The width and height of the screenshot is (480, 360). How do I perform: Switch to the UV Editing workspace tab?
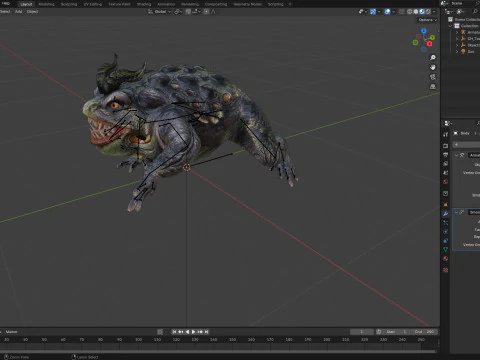tap(93, 4)
